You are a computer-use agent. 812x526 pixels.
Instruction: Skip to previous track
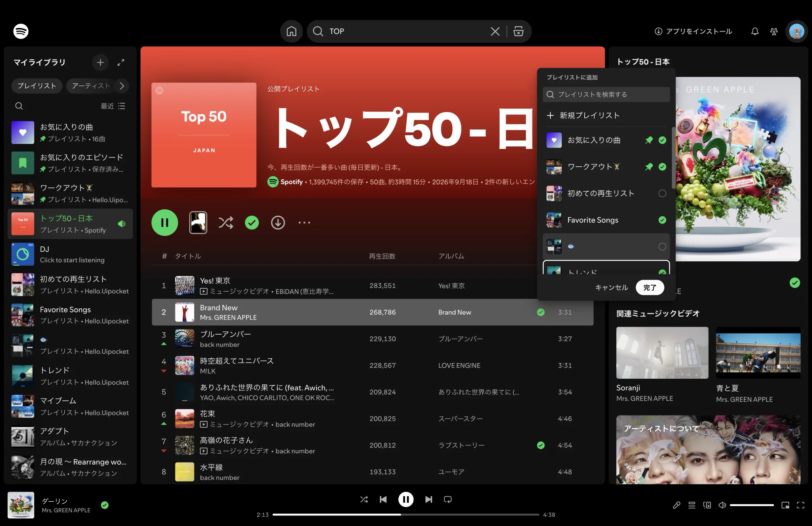pos(383,499)
